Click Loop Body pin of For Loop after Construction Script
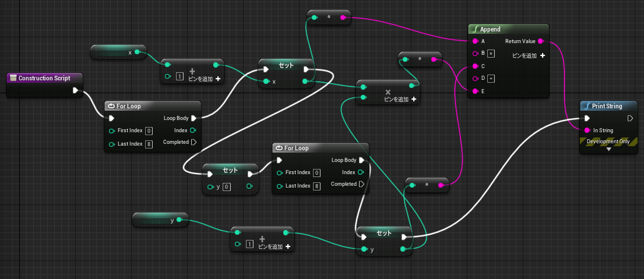 (194, 118)
